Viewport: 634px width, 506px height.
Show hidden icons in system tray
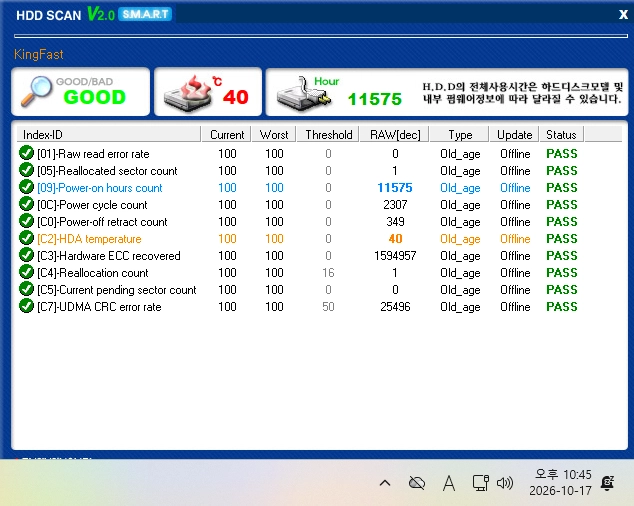click(385, 483)
